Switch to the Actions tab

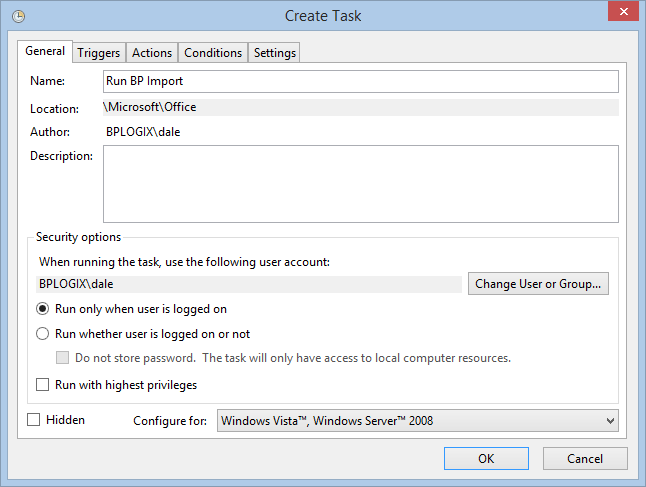152,53
